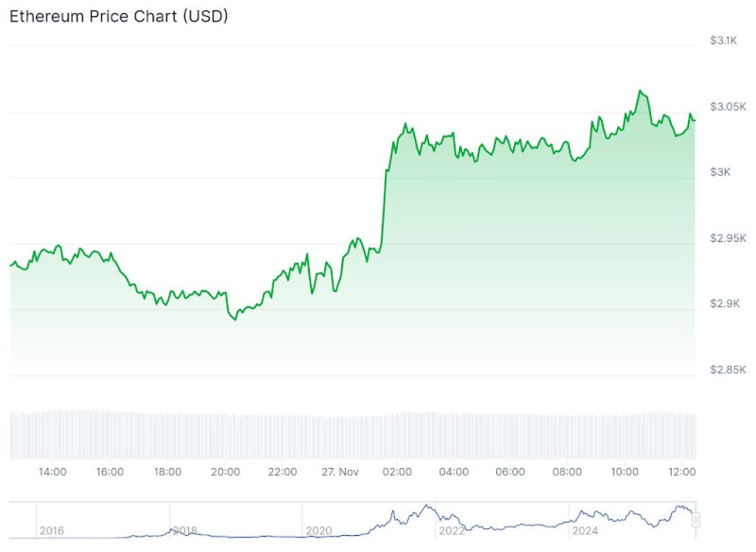Click the 14:00 time axis label
The image size is (756, 552).
pos(52,472)
